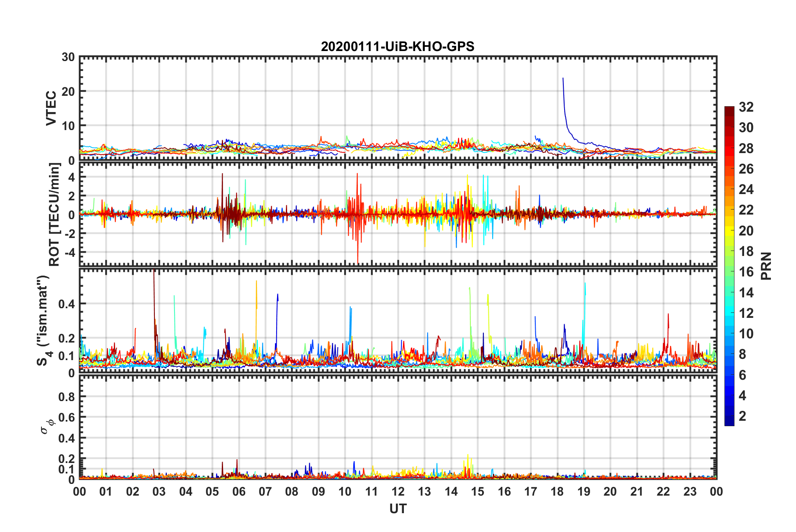Click the blue VTEC spike peak near 18 UT
This screenshot has width=796, height=532.
pyautogui.click(x=563, y=79)
